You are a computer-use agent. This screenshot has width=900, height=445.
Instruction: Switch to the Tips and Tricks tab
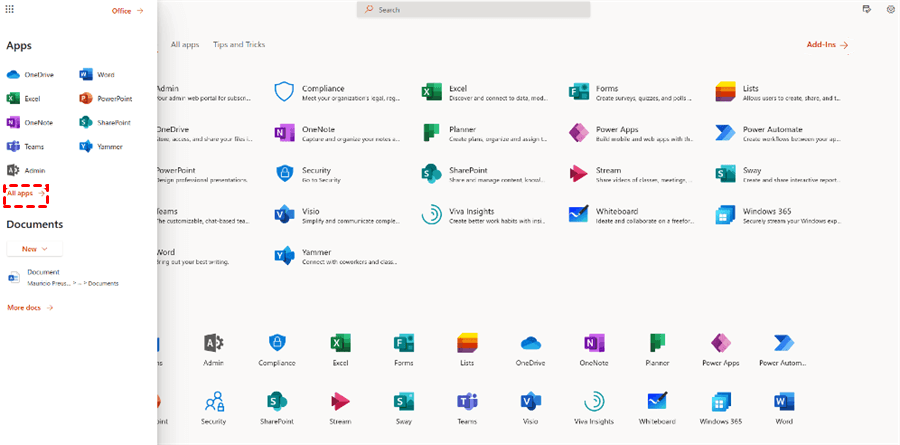[x=239, y=44]
